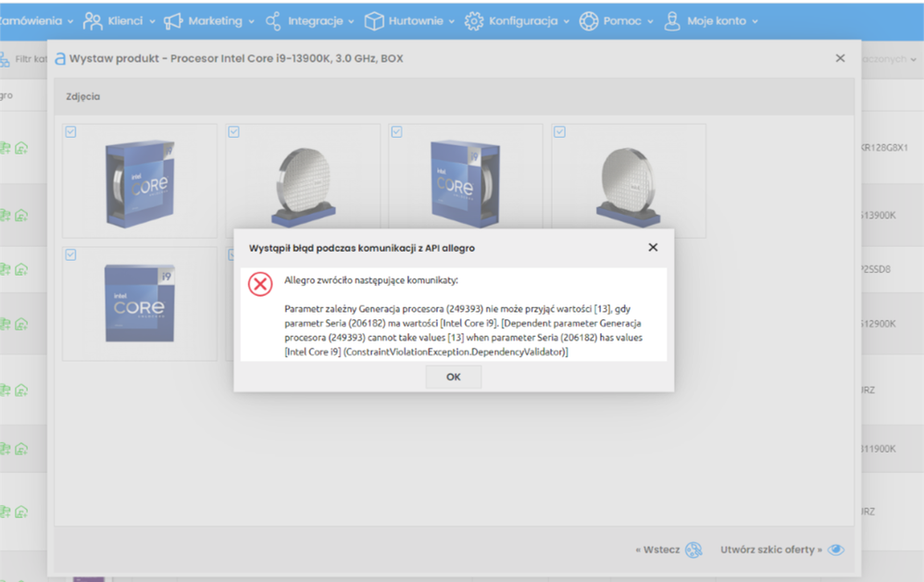Screen dimensions: 924x582
Task: Select the front-facing Core i9 box thumbnail
Action: tap(140, 303)
